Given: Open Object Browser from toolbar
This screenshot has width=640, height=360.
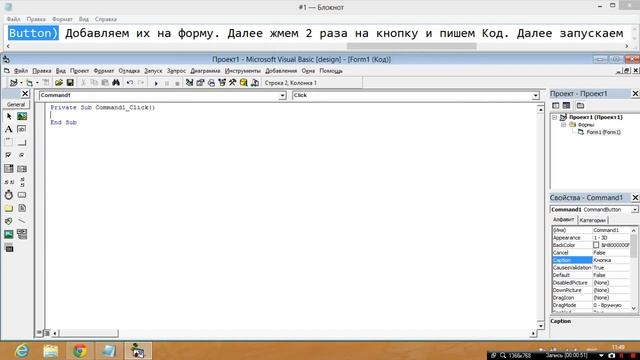Looking at the screenshot, I should (x=222, y=83).
